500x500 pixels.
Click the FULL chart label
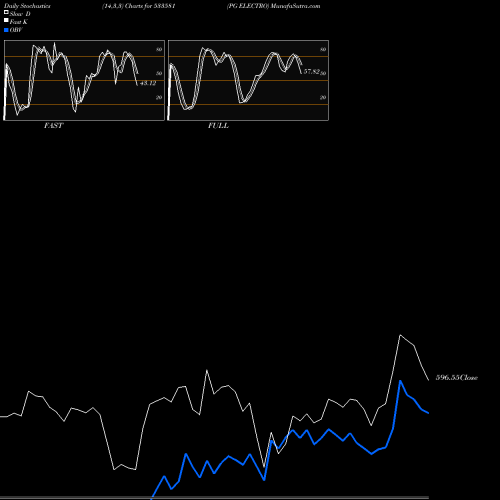pyautogui.click(x=218, y=126)
